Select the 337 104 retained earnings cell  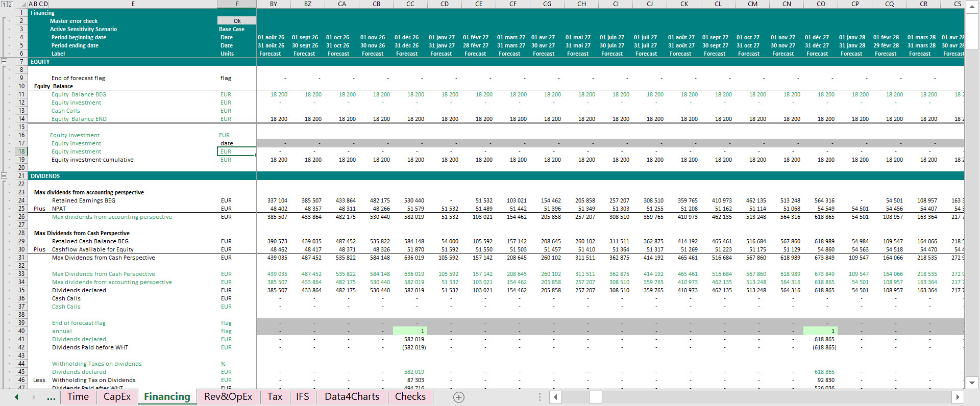(274, 200)
